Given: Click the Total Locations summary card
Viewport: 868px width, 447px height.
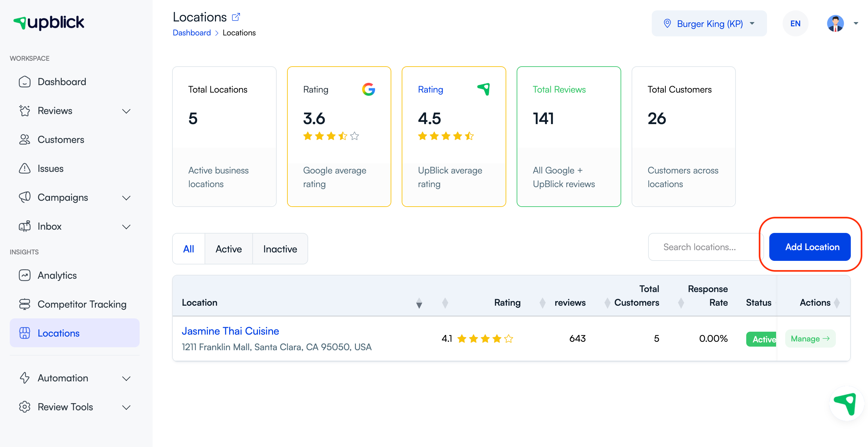Looking at the screenshot, I should coord(224,136).
